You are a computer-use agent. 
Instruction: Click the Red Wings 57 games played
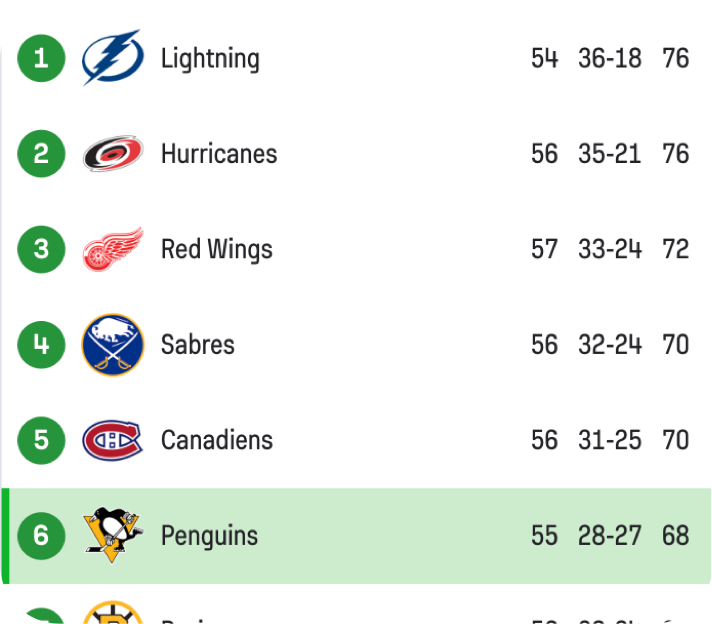pos(545,249)
